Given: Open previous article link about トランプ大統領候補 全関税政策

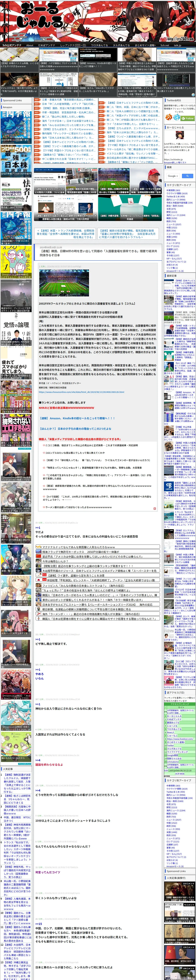Looking at the screenshot, I should pyautogui.click(x=65, y=234).
